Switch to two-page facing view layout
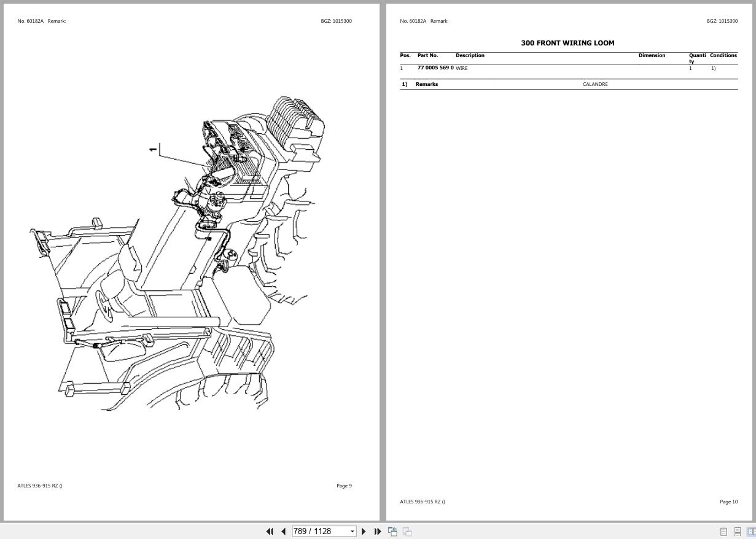Screen dimensions: 756x539 [752, 532]
